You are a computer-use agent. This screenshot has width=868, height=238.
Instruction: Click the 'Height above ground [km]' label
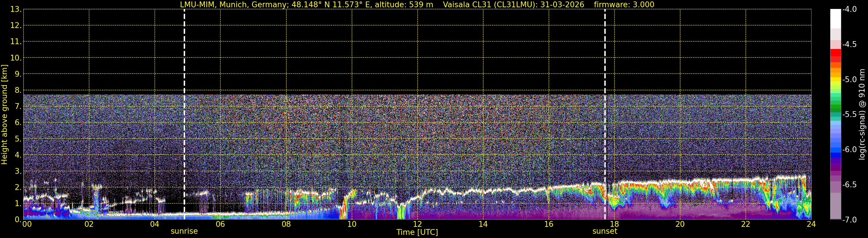(4, 114)
